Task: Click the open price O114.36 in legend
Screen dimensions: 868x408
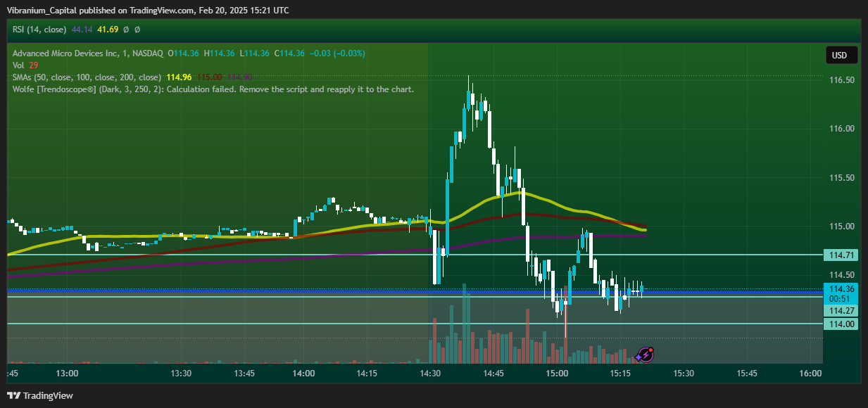Action: [x=183, y=53]
